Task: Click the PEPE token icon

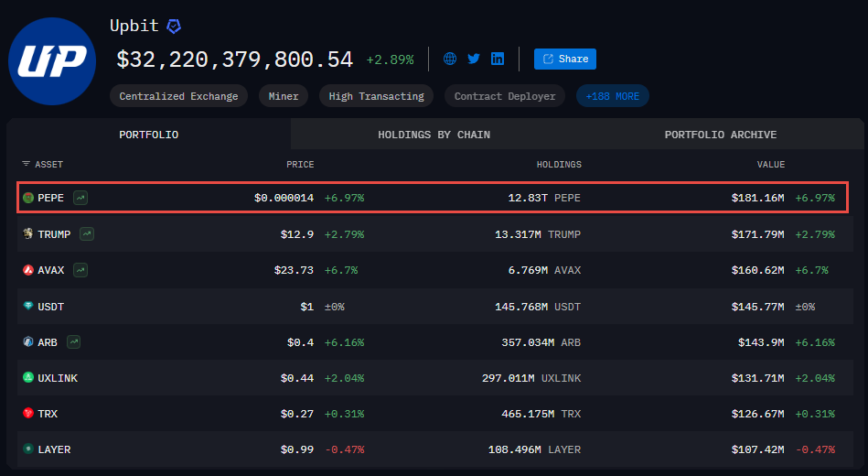Action: click(28, 198)
